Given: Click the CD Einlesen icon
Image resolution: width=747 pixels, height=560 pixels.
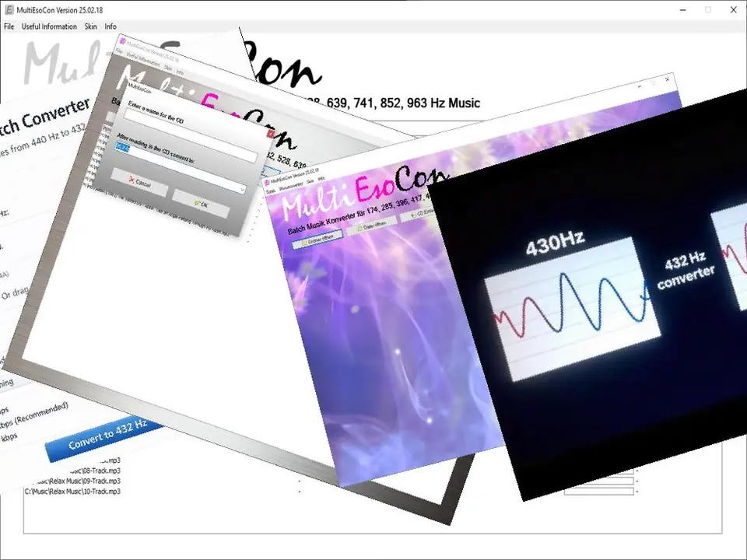Looking at the screenshot, I should (412, 215).
